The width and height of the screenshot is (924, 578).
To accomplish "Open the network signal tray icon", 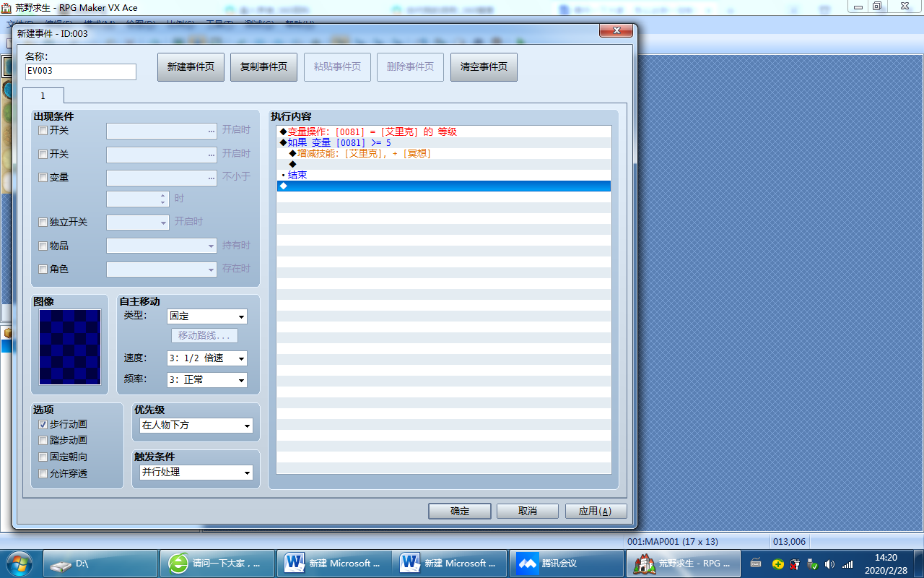I will (847, 564).
